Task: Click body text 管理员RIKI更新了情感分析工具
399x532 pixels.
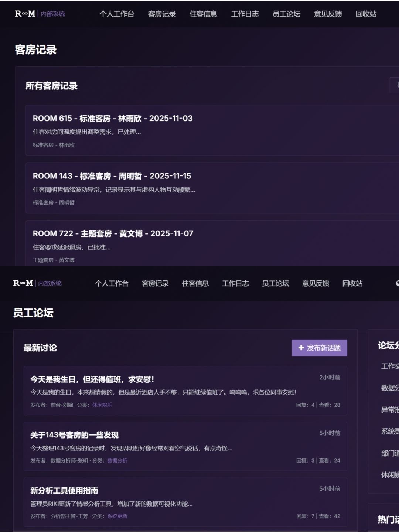Action: coord(112,504)
